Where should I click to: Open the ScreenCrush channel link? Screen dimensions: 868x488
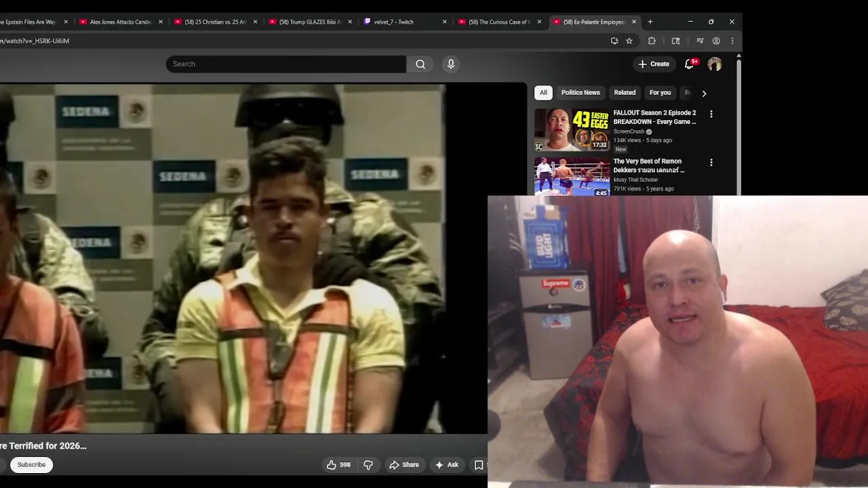629,131
